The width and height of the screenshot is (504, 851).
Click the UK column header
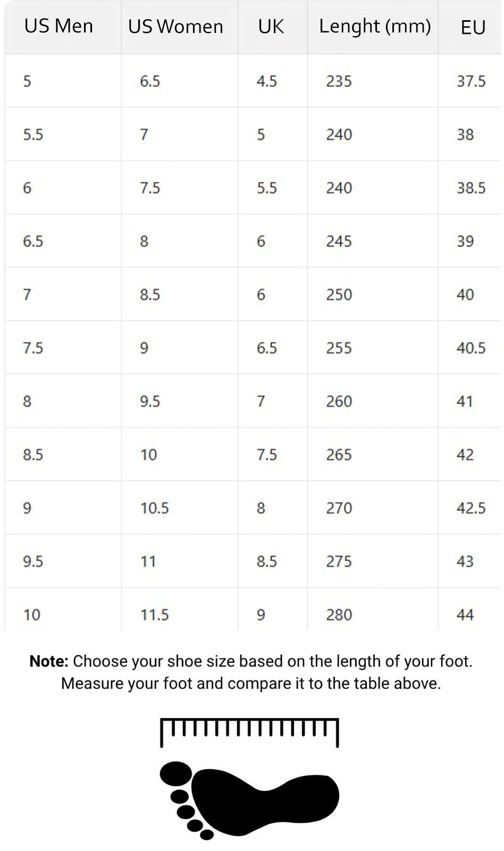point(271,26)
